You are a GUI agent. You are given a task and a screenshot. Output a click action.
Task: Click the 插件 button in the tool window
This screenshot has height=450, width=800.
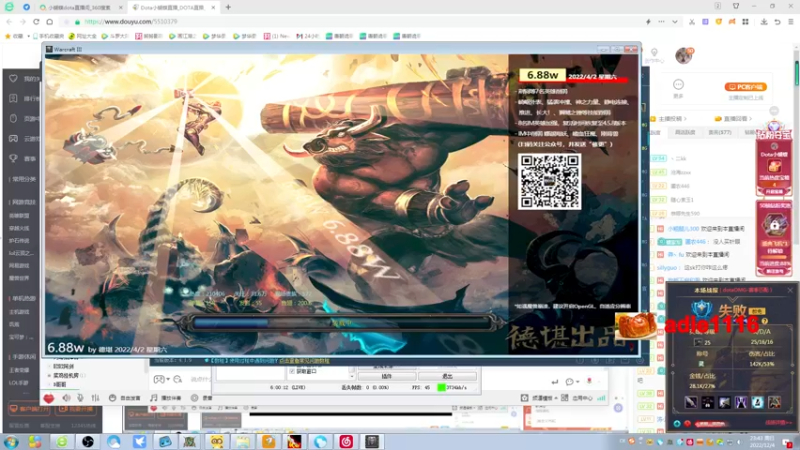pos(387,376)
